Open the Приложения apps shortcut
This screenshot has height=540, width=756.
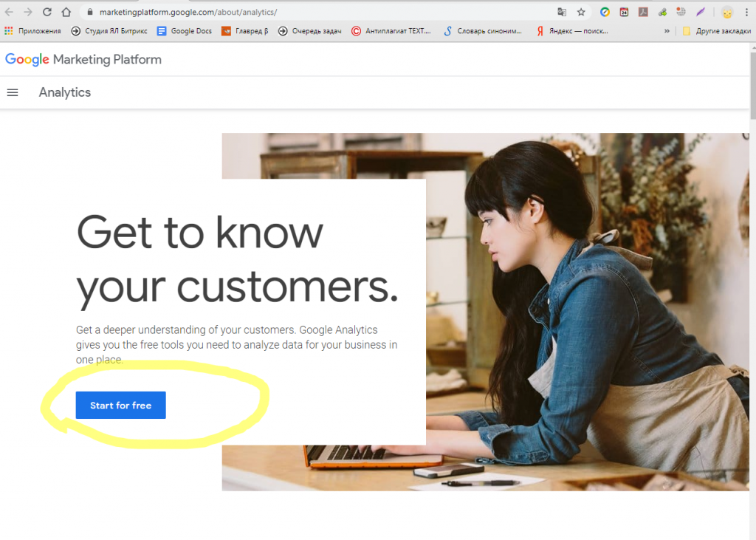32,31
